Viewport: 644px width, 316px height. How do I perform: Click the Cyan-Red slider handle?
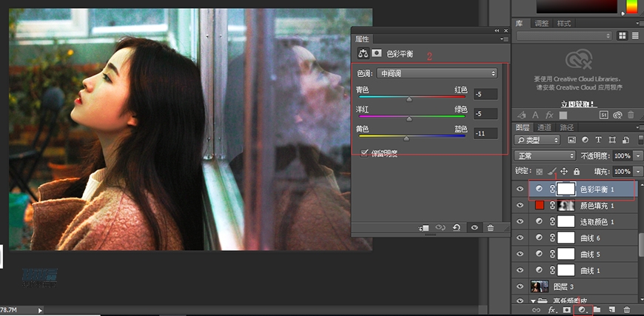point(409,98)
